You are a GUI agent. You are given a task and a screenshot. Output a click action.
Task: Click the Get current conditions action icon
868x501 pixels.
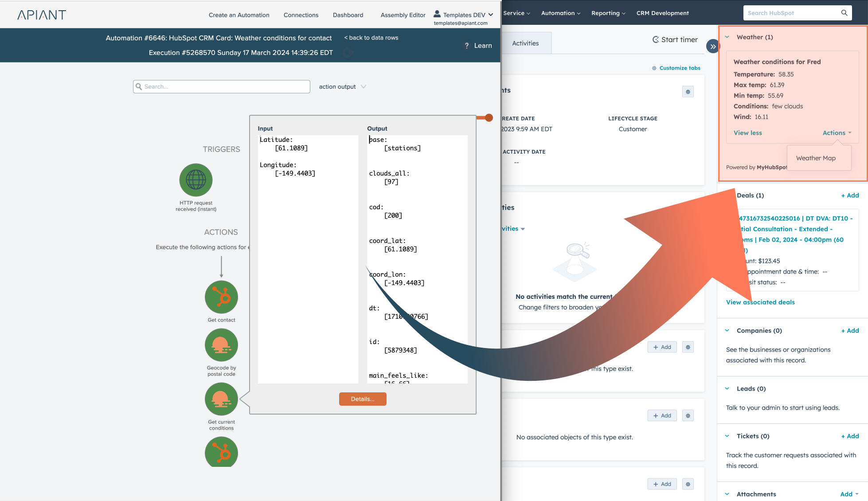click(221, 399)
